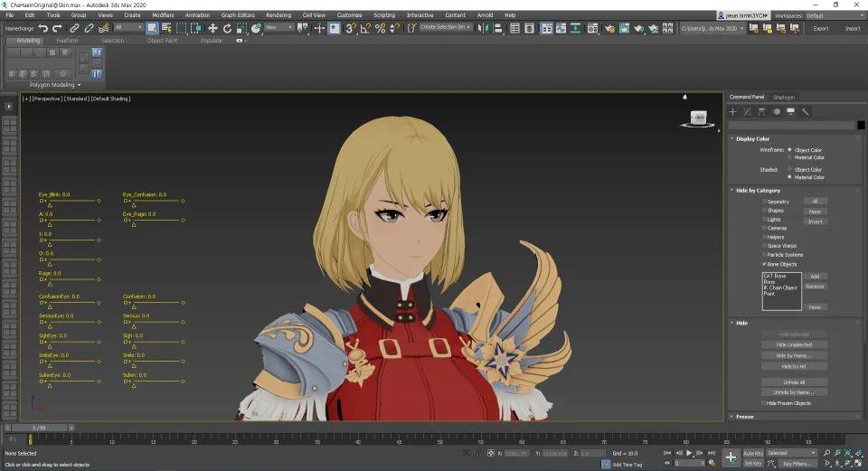Select the Move tool in toolbar
The image size is (868, 471).
[x=212, y=28]
